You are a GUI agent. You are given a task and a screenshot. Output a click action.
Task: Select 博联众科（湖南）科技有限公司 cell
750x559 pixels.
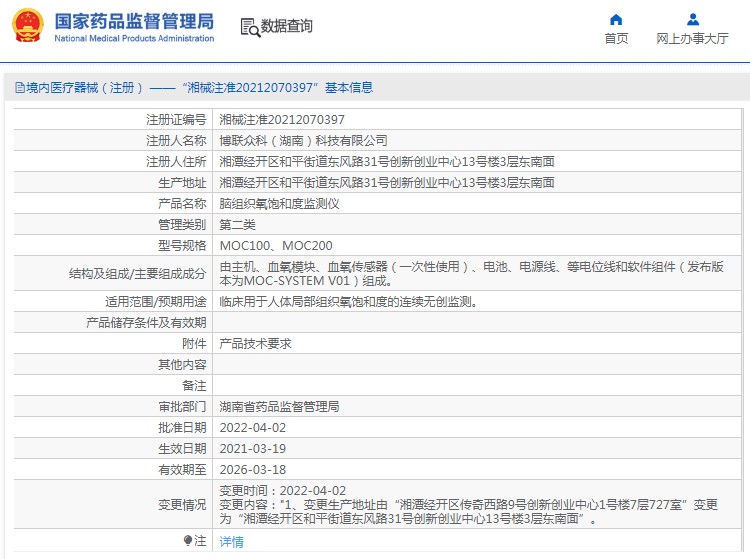(303, 141)
